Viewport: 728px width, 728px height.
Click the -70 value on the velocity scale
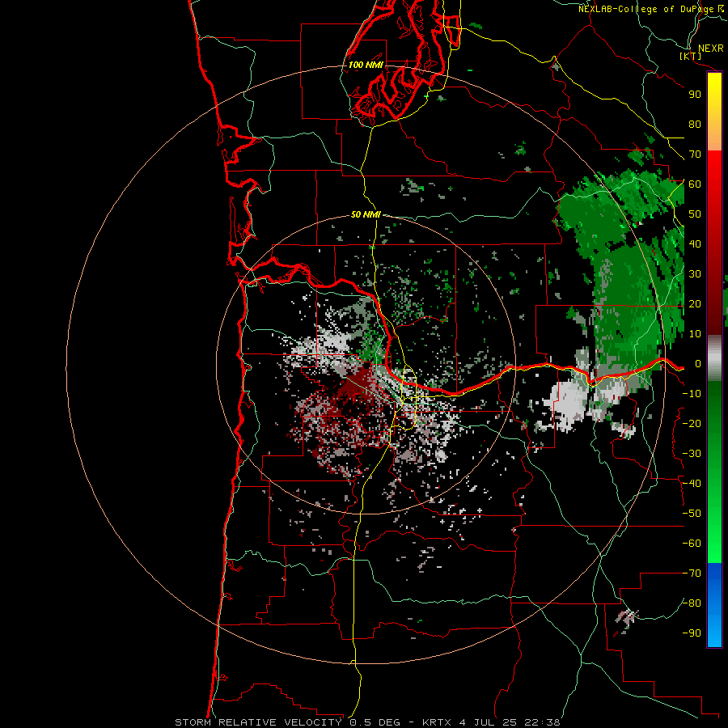pos(692,574)
